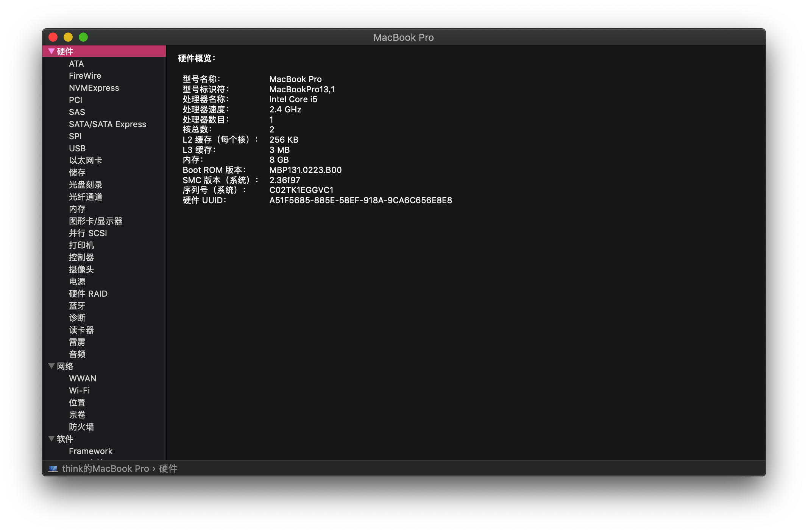Click 硬件 segment in bottom path bar
The height and width of the screenshot is (532, 808).
(168, 469)
